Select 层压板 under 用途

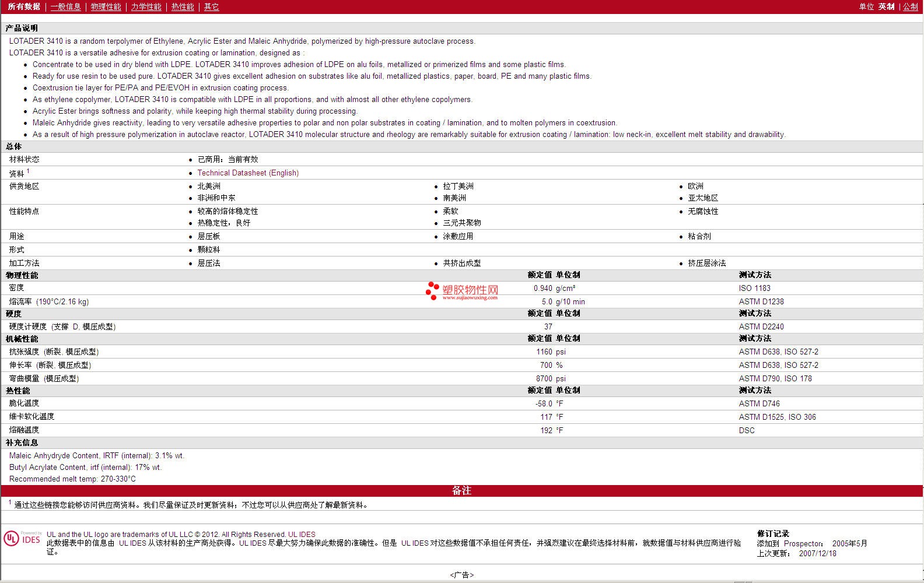point(209,236)
